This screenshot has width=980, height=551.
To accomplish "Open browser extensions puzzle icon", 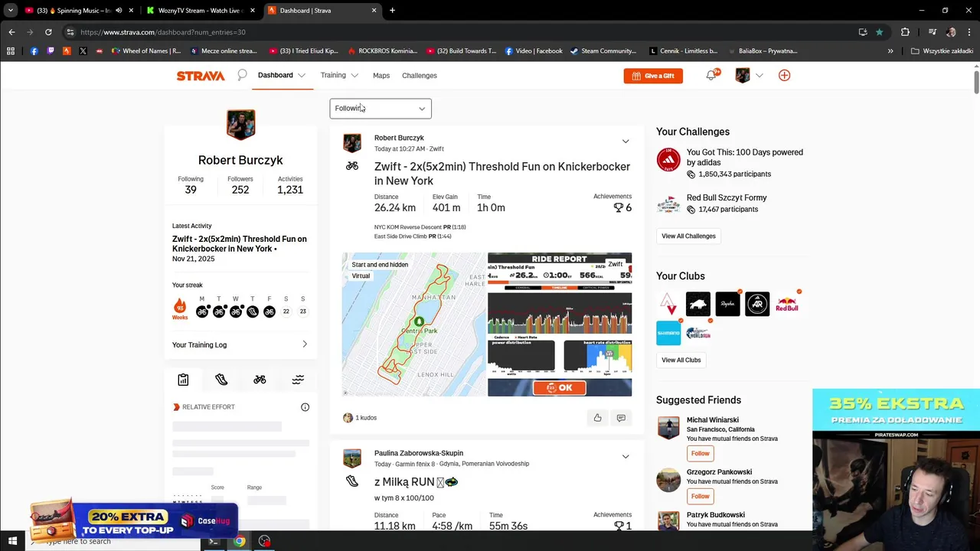I will (905, 32).
